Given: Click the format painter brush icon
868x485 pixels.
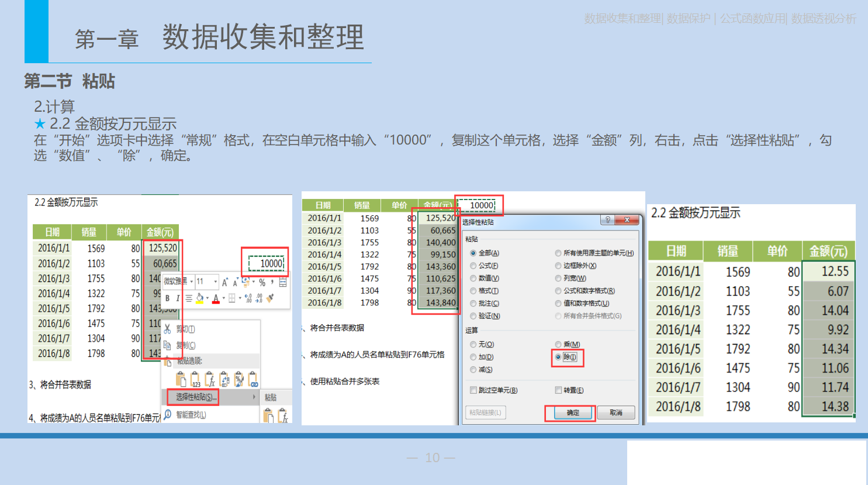Looking at the screenshot, I should click(x=270, y=298).
